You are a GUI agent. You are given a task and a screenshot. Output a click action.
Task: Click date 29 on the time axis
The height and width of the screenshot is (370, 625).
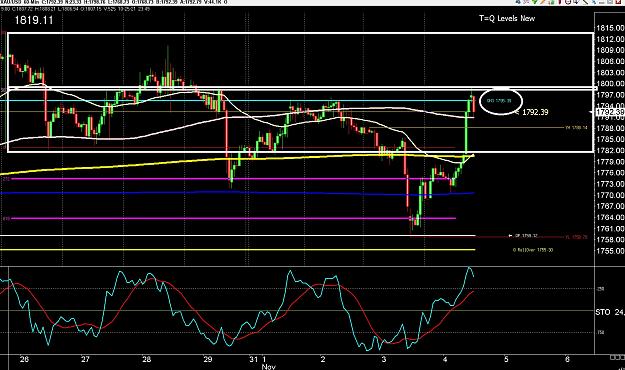208,359
